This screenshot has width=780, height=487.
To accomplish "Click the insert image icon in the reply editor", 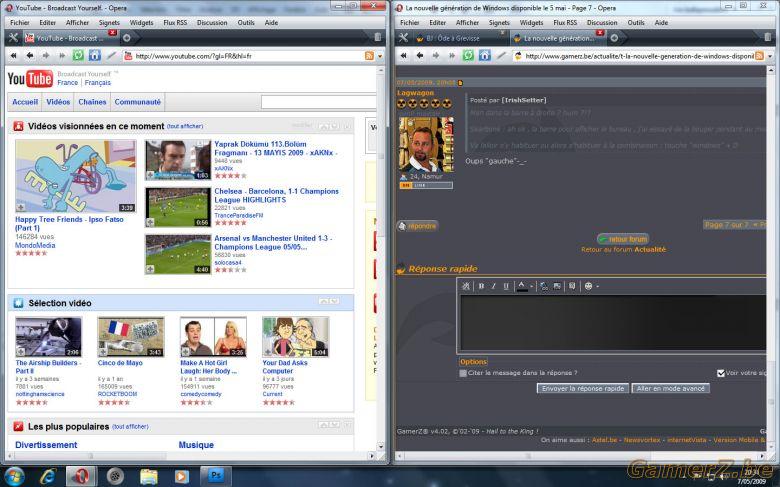I will pos(557,286).
